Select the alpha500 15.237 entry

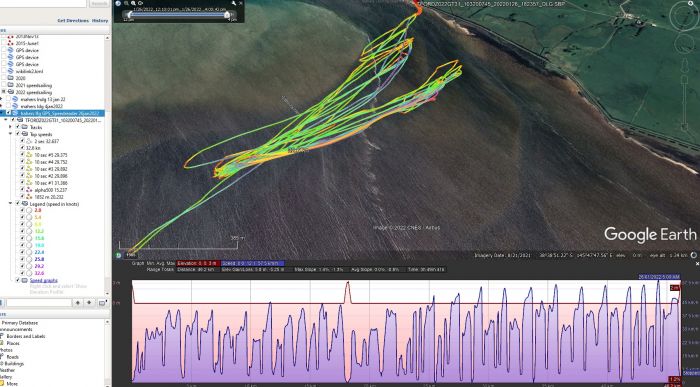(x=52, y=190)
